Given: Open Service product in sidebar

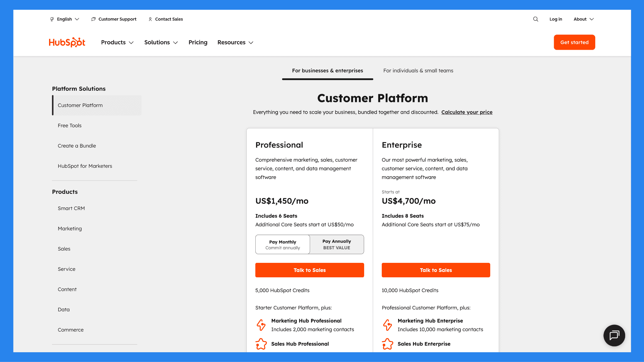Looking at the screenshot, I should 66,269.
